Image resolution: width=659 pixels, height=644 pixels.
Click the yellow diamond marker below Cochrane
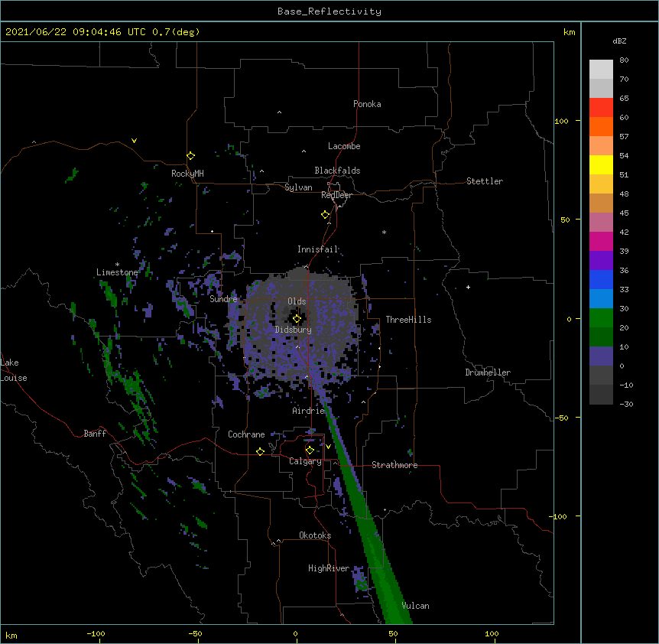point(260,451)
